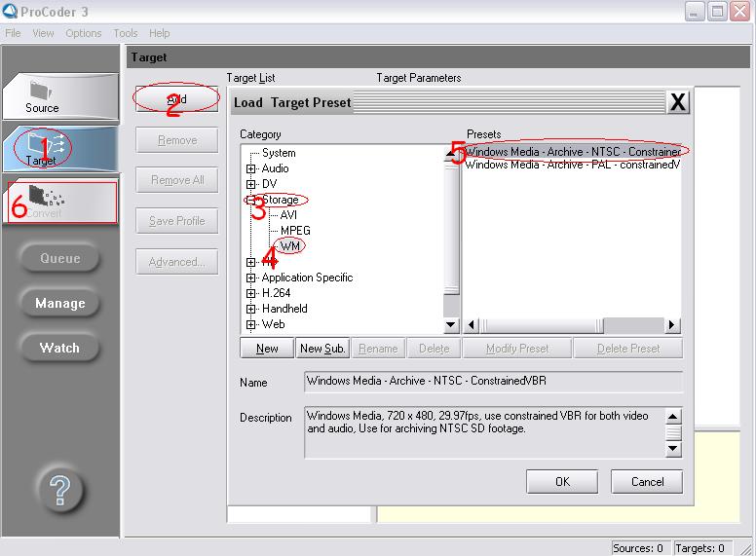Expand the Audio category

[250, 168]
